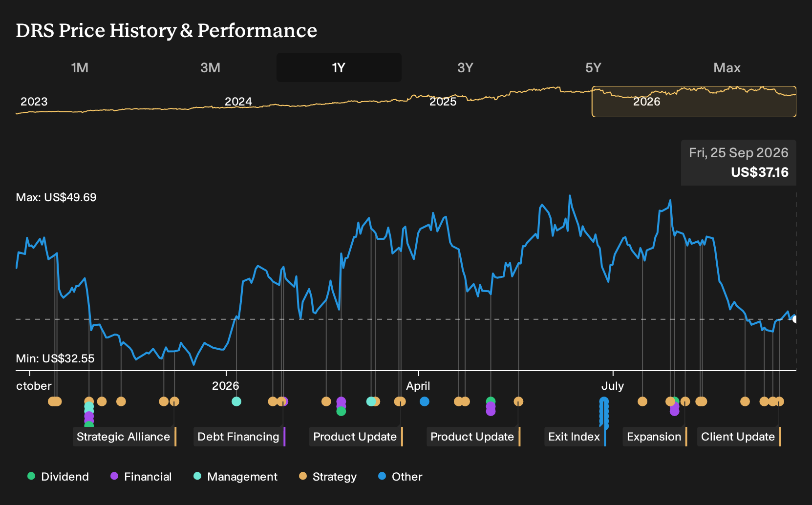The width and height of the screenshot is (812, 505).
Task: Click the highlighted 2026 range selector window
Action: 694,102
